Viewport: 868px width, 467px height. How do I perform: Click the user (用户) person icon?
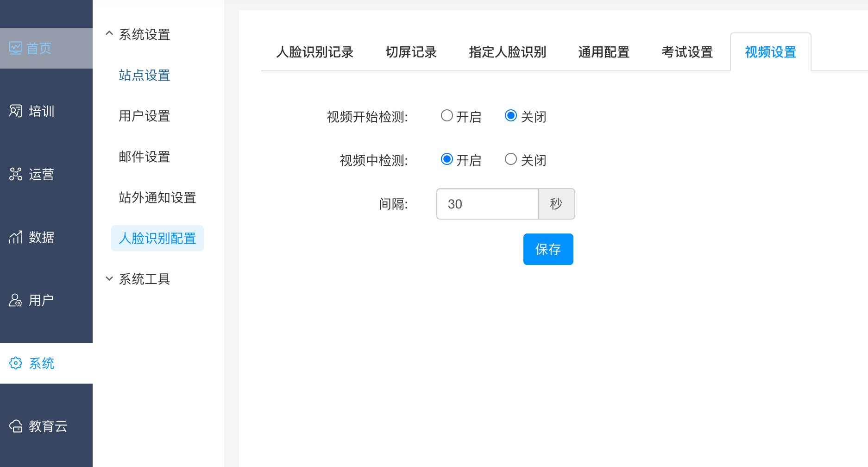click(16, 300)
